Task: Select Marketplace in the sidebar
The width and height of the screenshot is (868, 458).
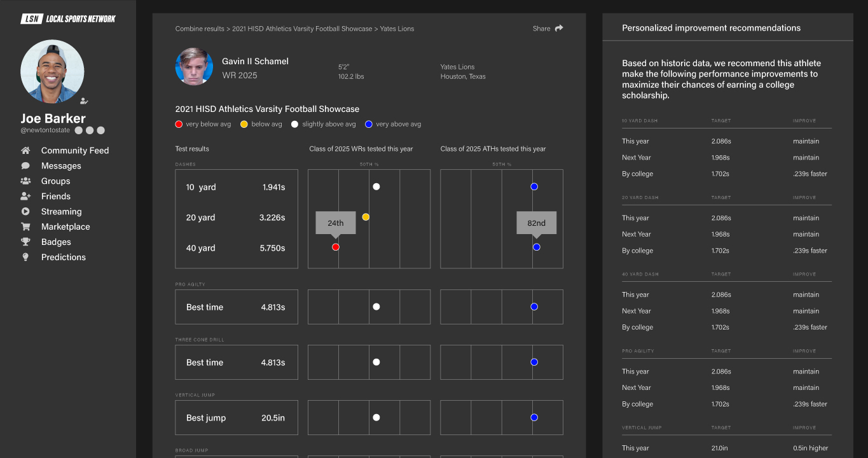Action: (65, 227)
